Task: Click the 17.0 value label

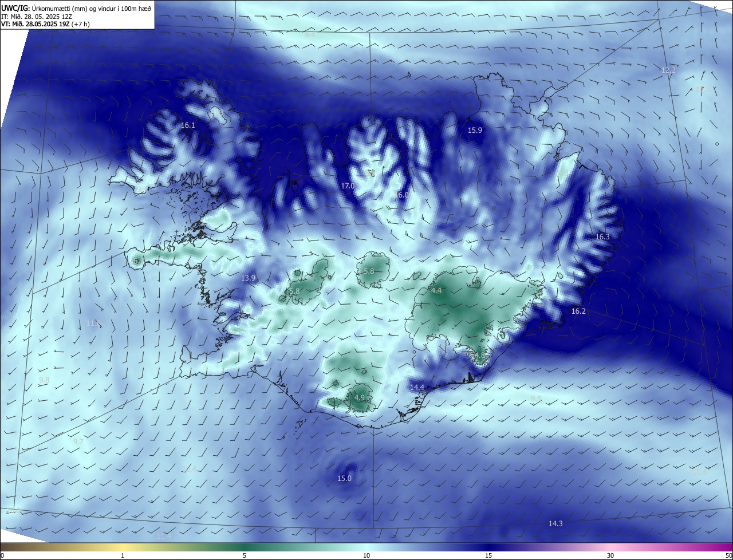Action: tap(348, 186)
